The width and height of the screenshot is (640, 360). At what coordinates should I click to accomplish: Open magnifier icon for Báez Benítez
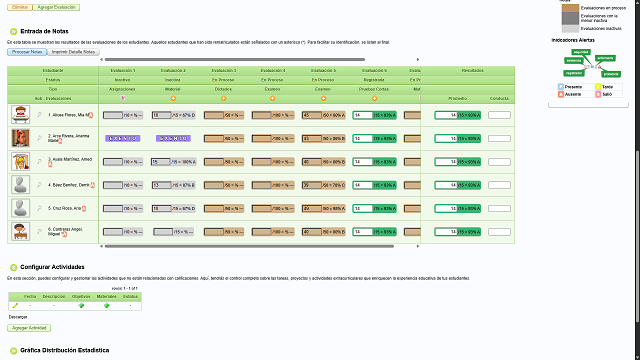click(x=40, y=185)
